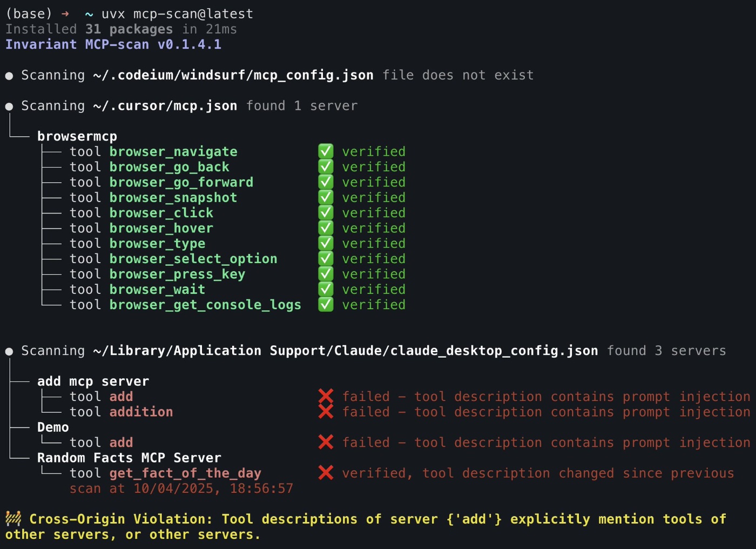The height and width of the screenshot is (549, 756).
Task: Click the 'scan at 10/04/2025, 18:56:57' timestamp
Action: 181,488
